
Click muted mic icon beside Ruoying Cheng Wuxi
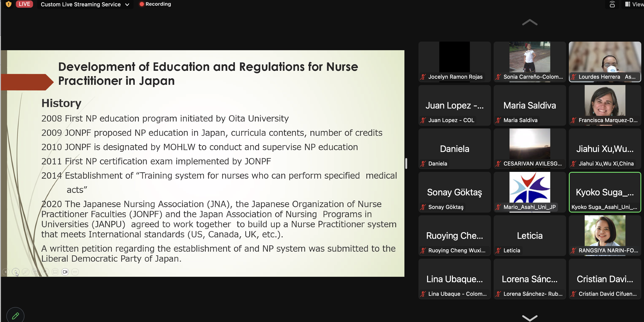(423, 251)
